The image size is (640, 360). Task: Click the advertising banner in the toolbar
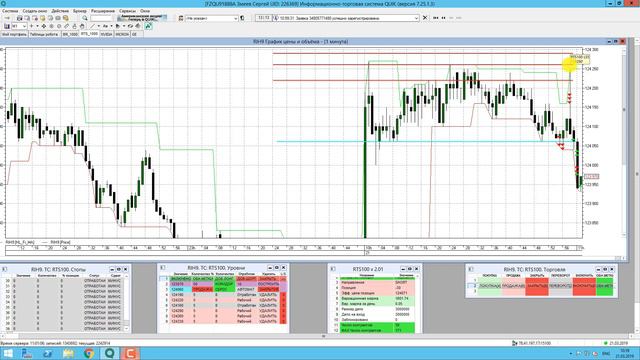(142, 18)
